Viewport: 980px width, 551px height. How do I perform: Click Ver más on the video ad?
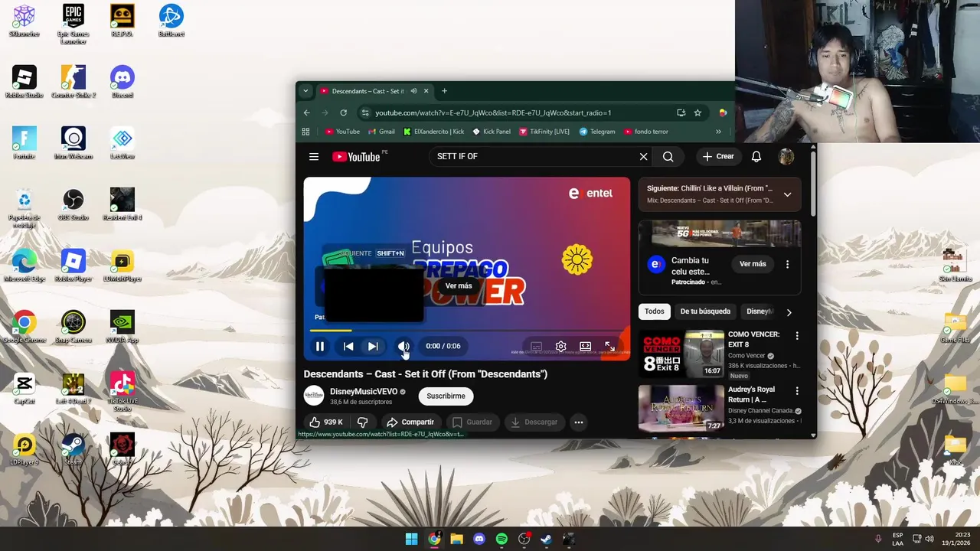pos(459,286)
